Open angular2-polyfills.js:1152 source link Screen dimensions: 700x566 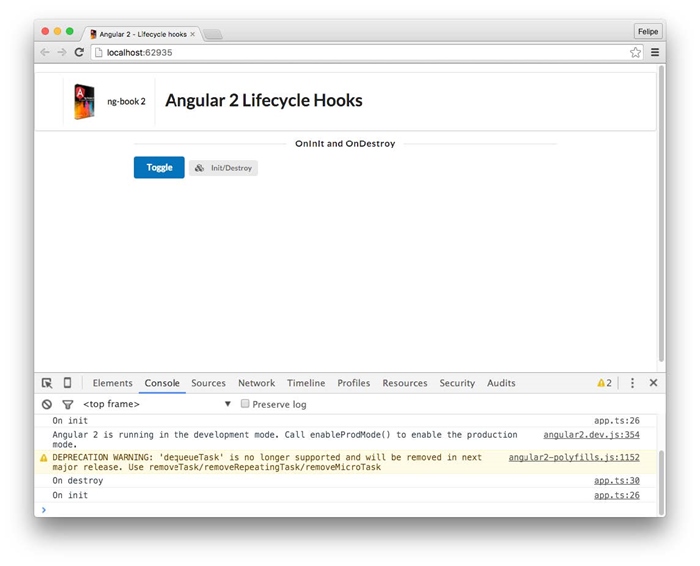coord(573,457)
